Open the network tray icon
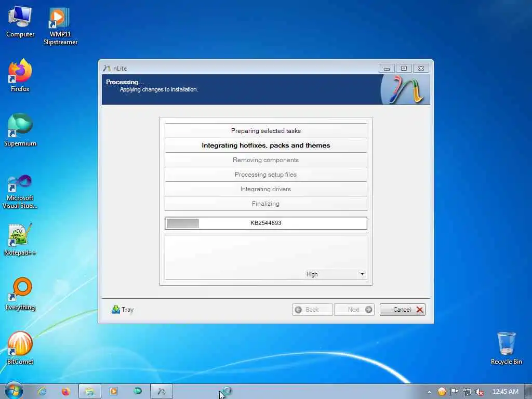The height and width of the screenshot is (399, 532). pos(467,392)
